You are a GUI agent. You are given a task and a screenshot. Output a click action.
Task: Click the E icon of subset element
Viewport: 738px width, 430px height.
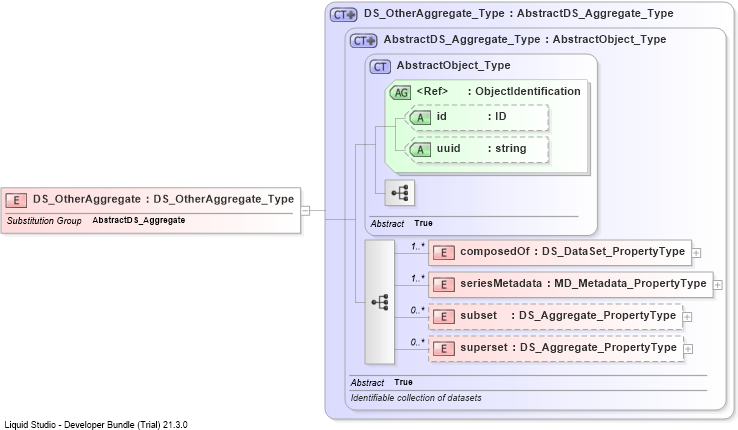443,317
